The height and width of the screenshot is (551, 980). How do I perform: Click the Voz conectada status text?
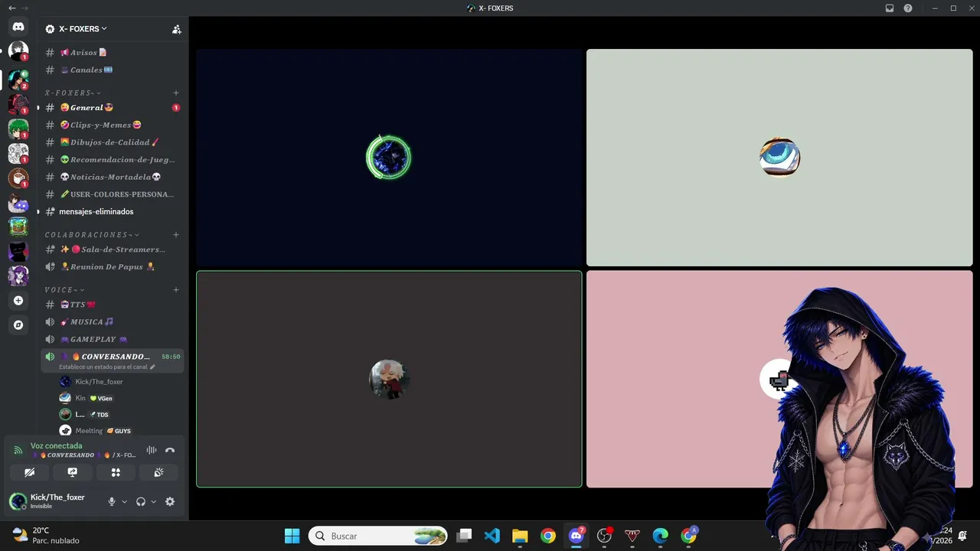point(56,445)
